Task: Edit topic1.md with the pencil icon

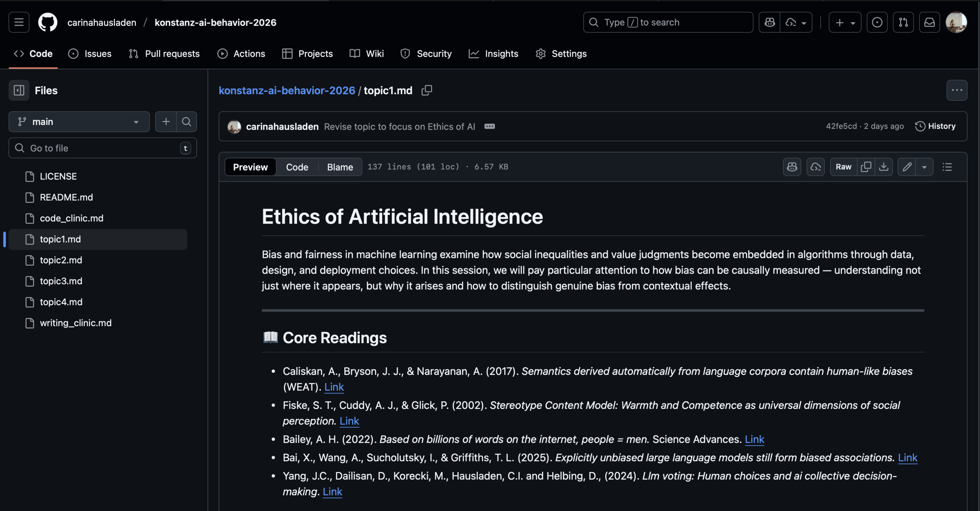Action: [x=907, y=167]
